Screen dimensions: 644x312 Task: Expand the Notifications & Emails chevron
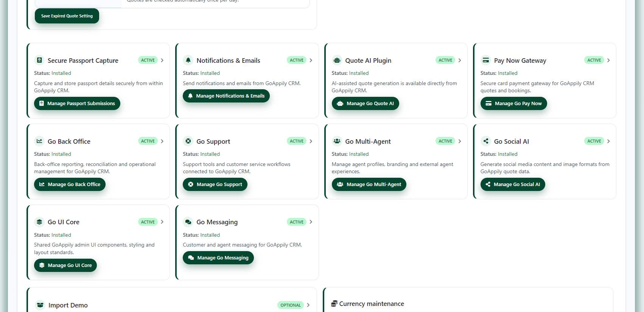click(x=311, y=60)
